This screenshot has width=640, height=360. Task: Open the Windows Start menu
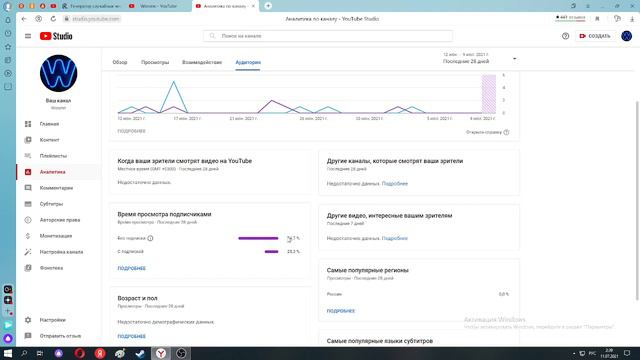[x=8, y=353]
